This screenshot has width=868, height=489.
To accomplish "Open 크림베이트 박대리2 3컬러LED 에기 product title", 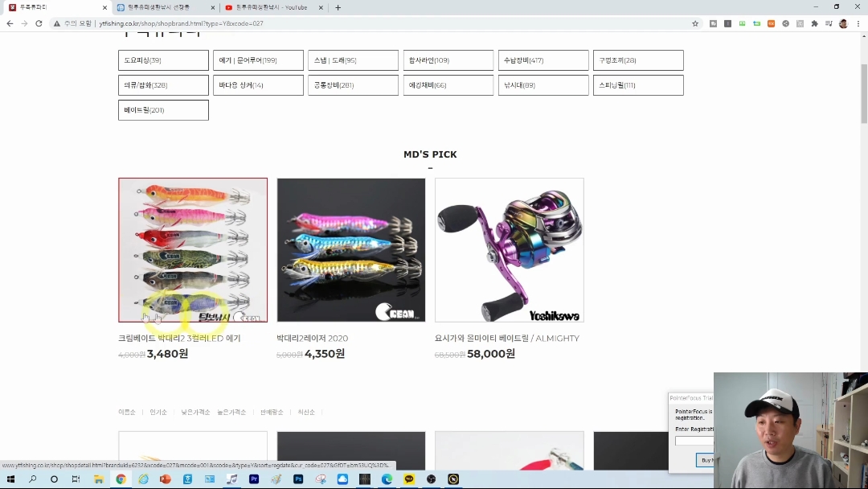I will click(179, 339).
